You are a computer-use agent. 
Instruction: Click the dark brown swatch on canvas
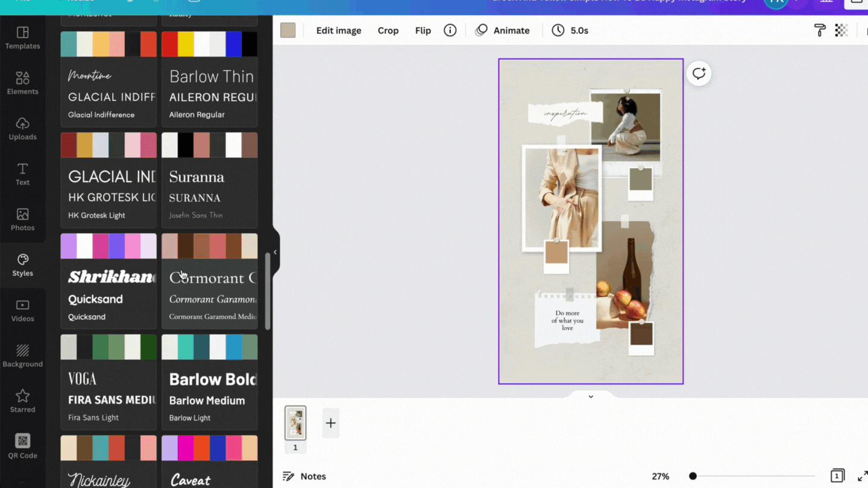[x=641, y=334]
